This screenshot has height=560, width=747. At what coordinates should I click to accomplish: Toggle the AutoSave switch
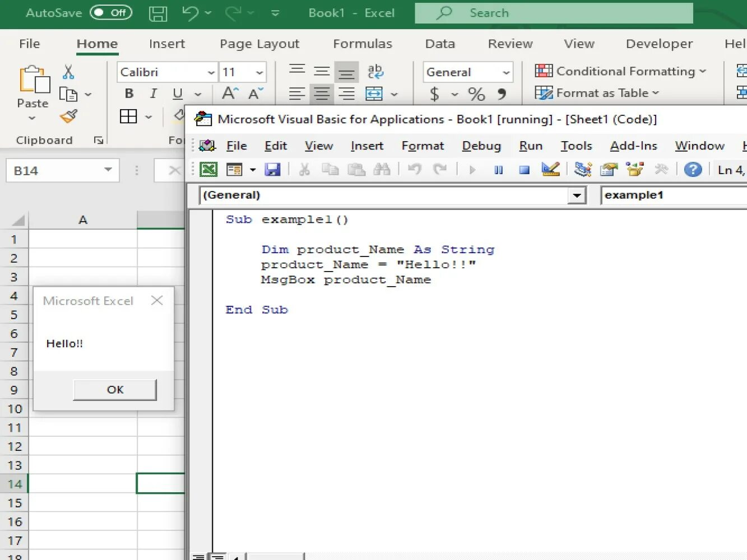point(111,12)
